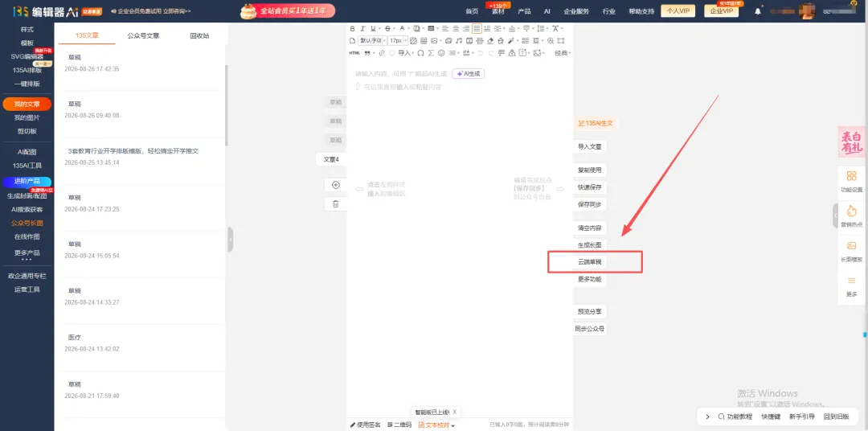Click 使用签名 at editor bottom
The width and height of the screenshot is (868, 431).
366,425
